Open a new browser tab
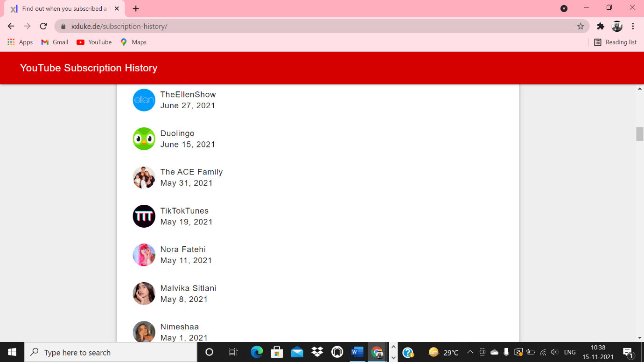This screenshot has width=644, height=362. coord(136,8)
